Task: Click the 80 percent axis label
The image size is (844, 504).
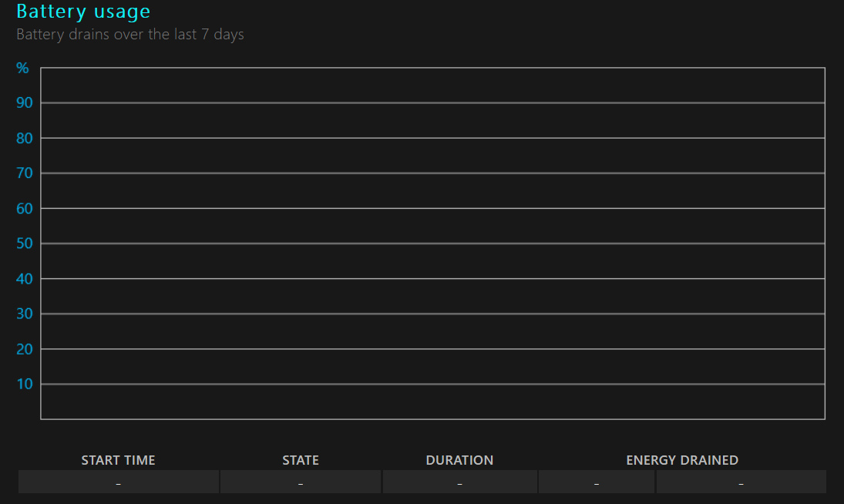Action: click(25, 138)
